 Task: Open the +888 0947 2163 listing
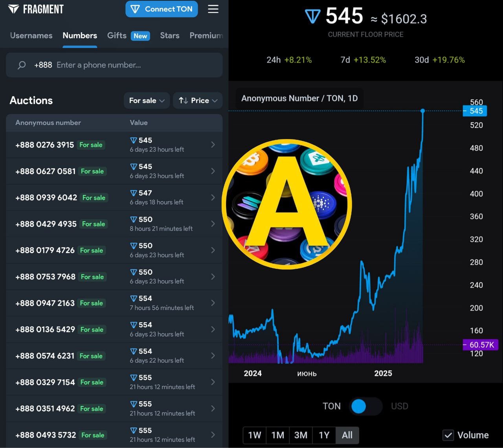click(x=45, y=303)
